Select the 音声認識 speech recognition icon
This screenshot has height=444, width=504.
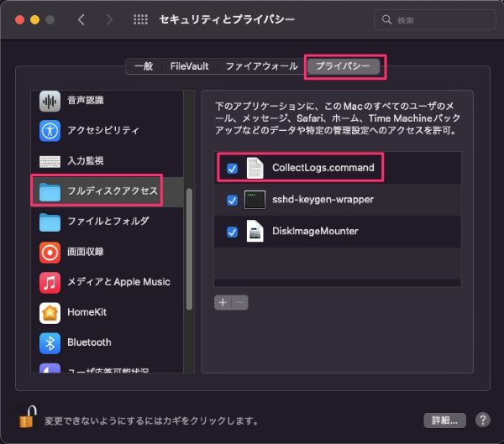[x=50, y=101]
